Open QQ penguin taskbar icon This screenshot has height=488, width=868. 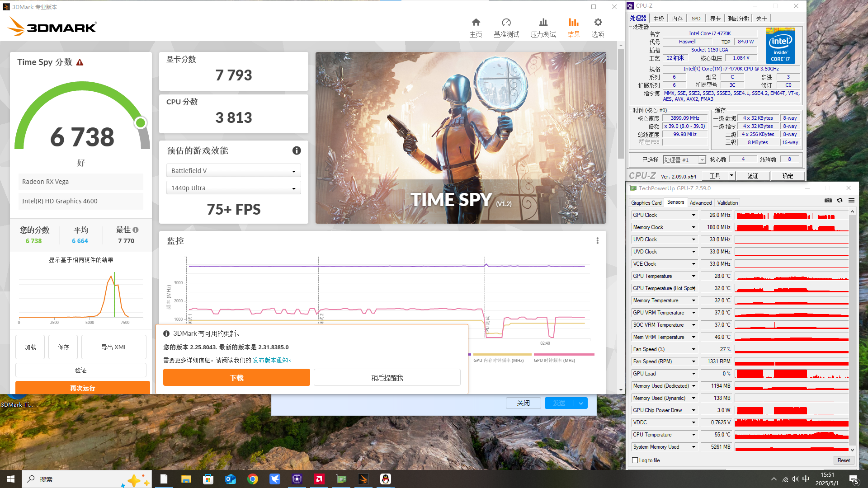[385, 479]
